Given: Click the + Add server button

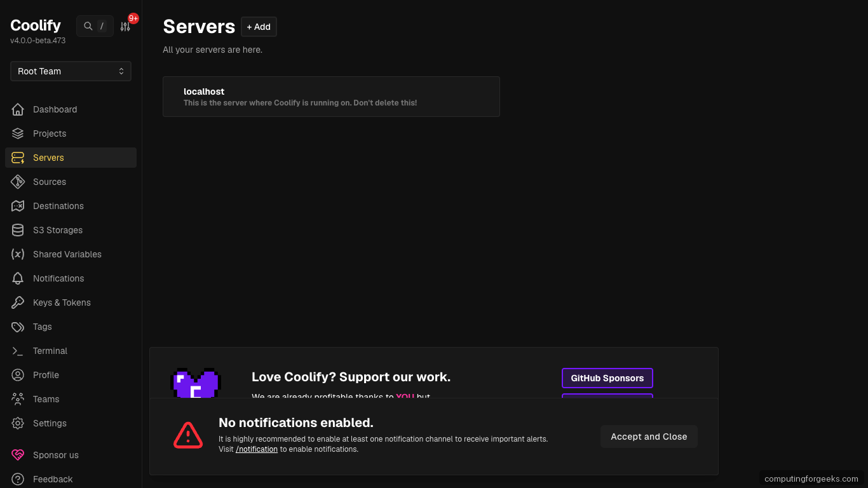Looking at the screenshot, I should point(259,27).
